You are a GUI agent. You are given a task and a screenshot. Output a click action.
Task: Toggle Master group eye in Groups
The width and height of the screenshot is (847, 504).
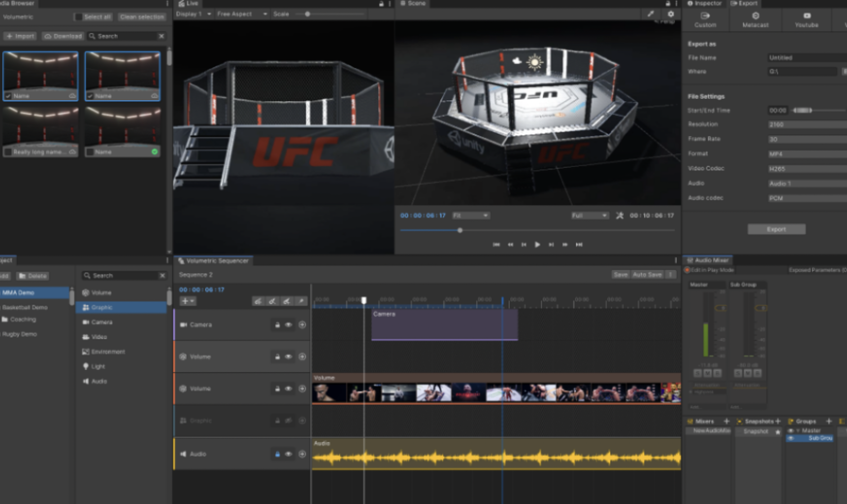point(791,430)
